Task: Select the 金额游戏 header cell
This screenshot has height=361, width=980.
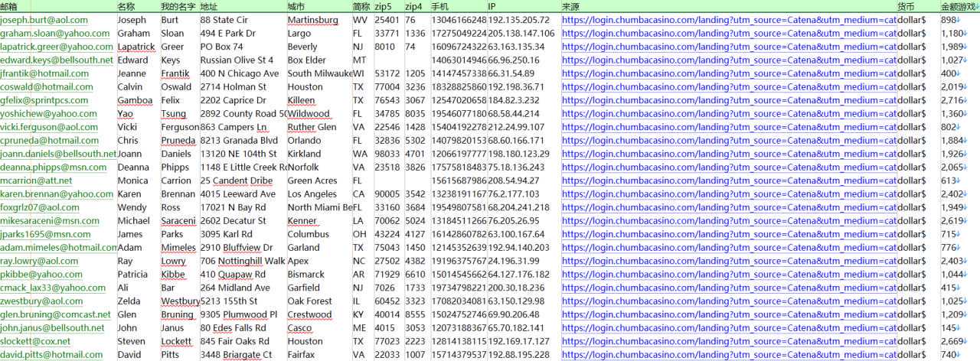Action: coord(959,6)
